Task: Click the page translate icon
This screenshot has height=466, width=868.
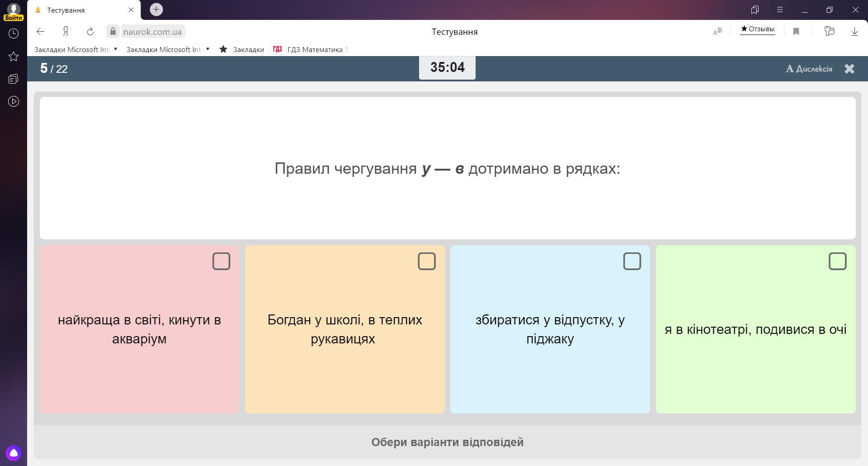Action: (x=717, y=32)
